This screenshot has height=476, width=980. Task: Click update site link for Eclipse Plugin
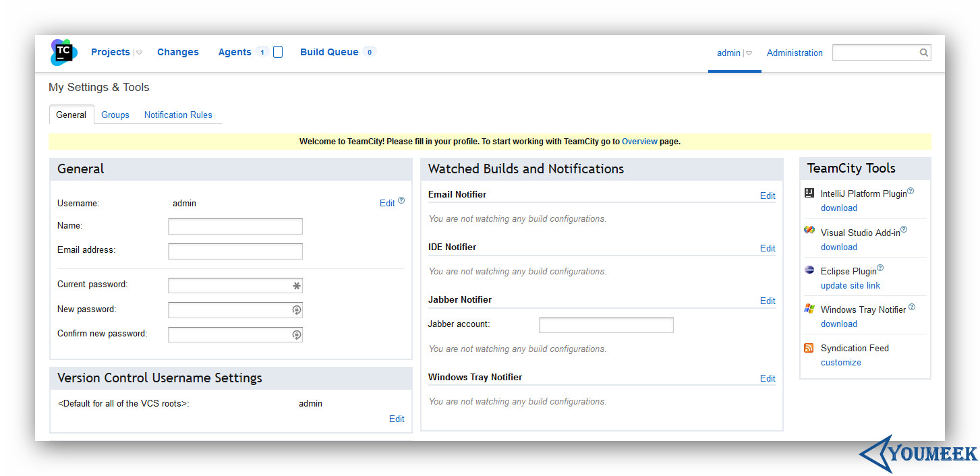851,285
